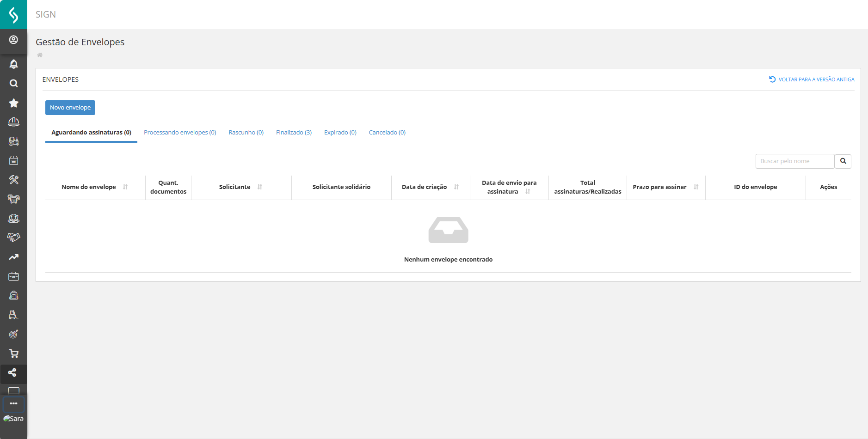
Task: Click the Nenhum envelope encontrado message
Action: pyautogui.click(x=448, y=260)
